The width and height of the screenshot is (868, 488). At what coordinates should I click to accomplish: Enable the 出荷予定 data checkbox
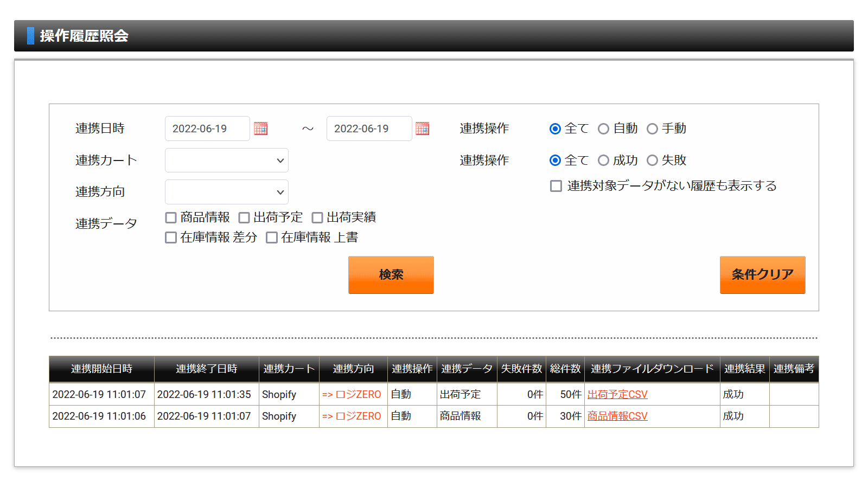point(244,217)
